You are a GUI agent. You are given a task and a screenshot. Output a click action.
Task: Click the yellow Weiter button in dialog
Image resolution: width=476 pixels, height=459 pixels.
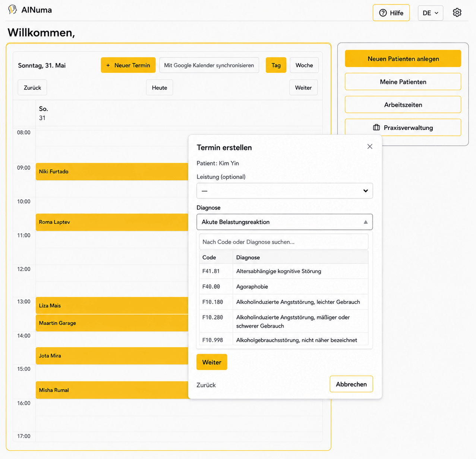click(212, 362)
